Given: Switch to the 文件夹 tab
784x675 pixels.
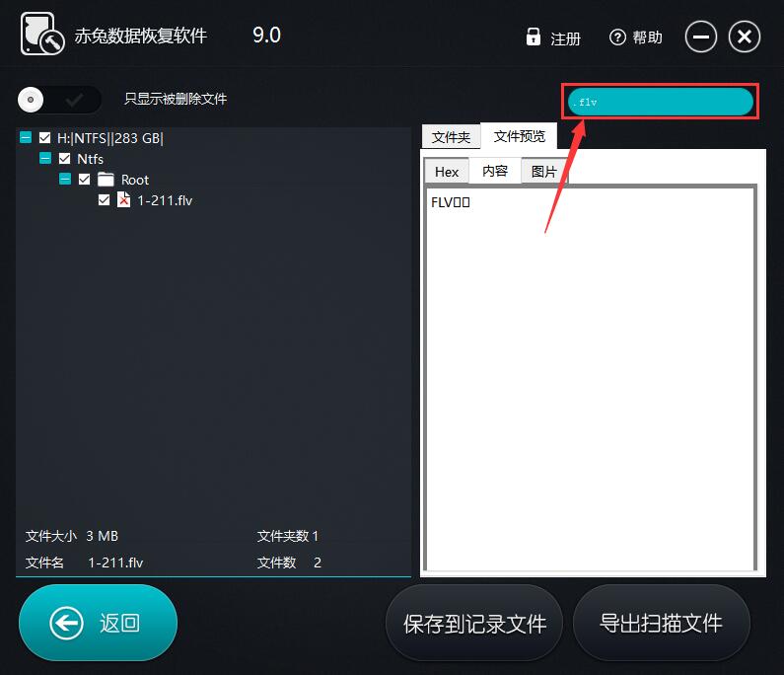Looking at the screenshot, I should point(451,136).
